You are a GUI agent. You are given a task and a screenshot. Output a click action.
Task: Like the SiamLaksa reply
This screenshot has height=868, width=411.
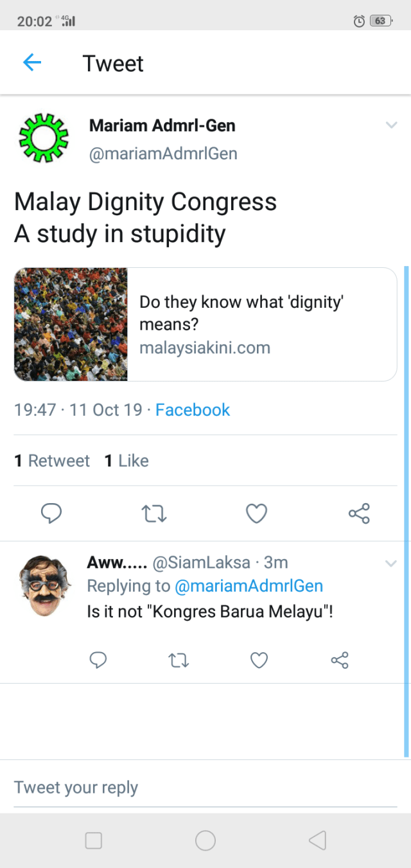pyautogui.click(x=259, y=660)
